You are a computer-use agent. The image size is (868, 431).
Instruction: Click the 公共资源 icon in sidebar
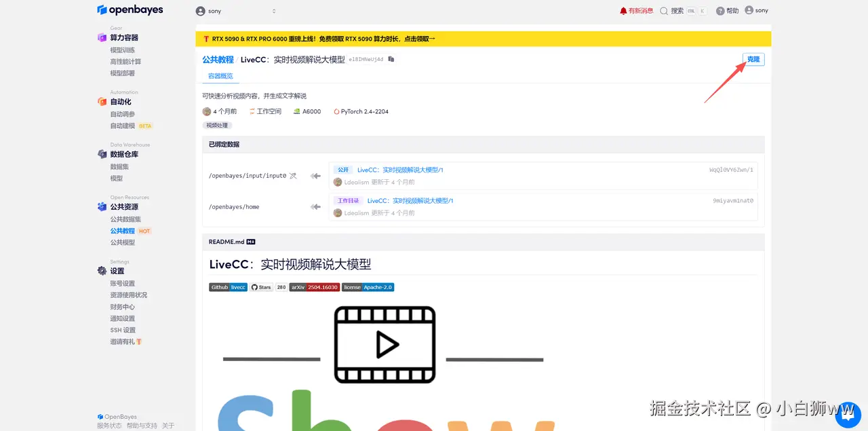(102, 206)
